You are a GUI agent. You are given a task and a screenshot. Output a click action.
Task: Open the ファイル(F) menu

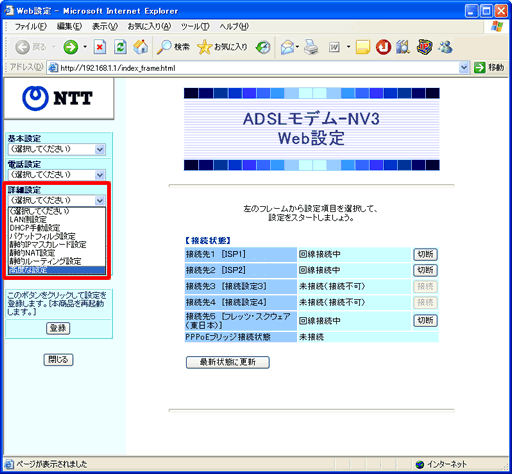click(30, 26)
